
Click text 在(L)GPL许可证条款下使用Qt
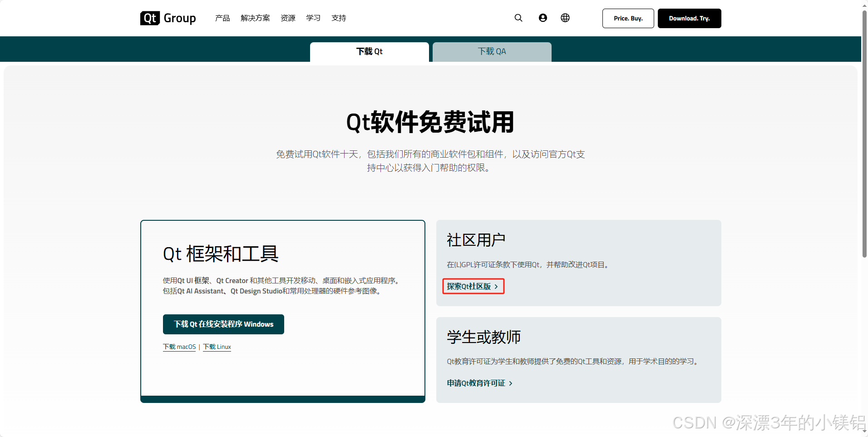[493, 265]
